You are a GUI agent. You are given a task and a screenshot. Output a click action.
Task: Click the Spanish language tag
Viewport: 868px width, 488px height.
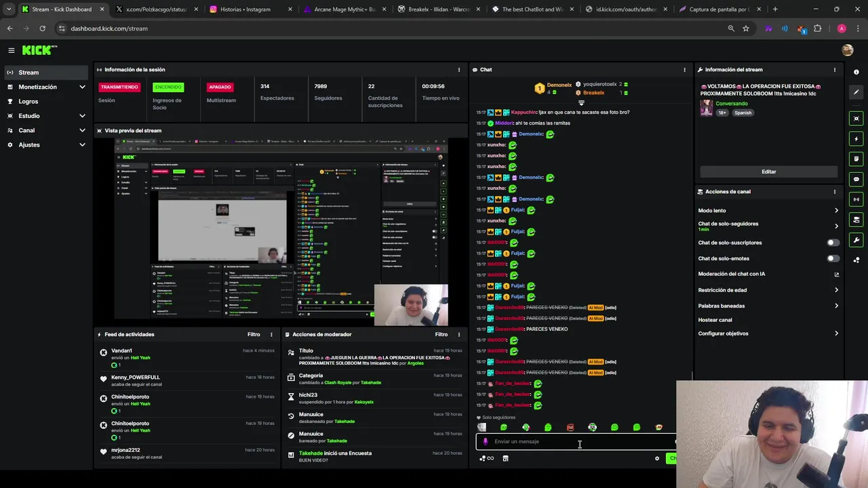pos(743,113)
